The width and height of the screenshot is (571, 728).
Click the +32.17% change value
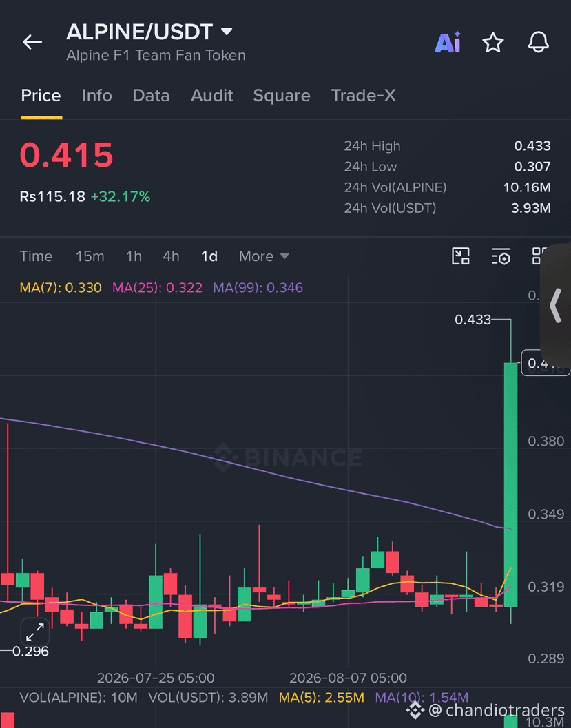121,196
